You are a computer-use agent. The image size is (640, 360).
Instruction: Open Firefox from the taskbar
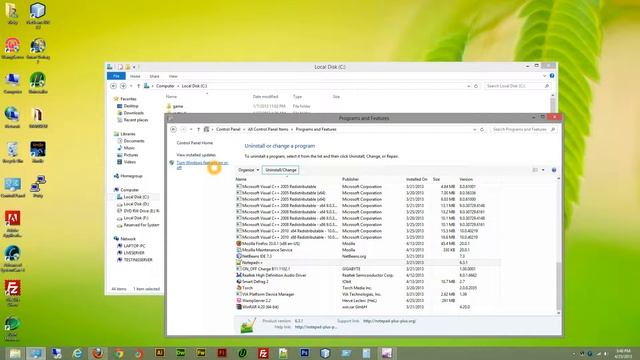[x=98, y=353]
